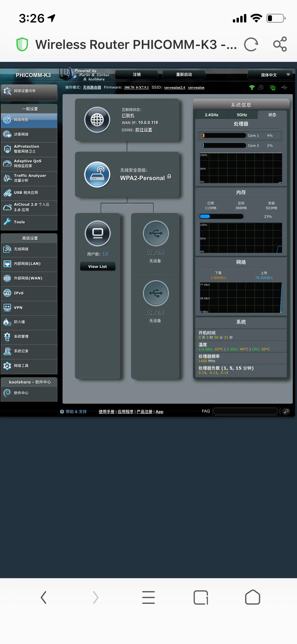Image resolution: width=297 pixels, height=644 pixels.
Task: Tap the USB status icon in header
Action: [x=284, y=87]
